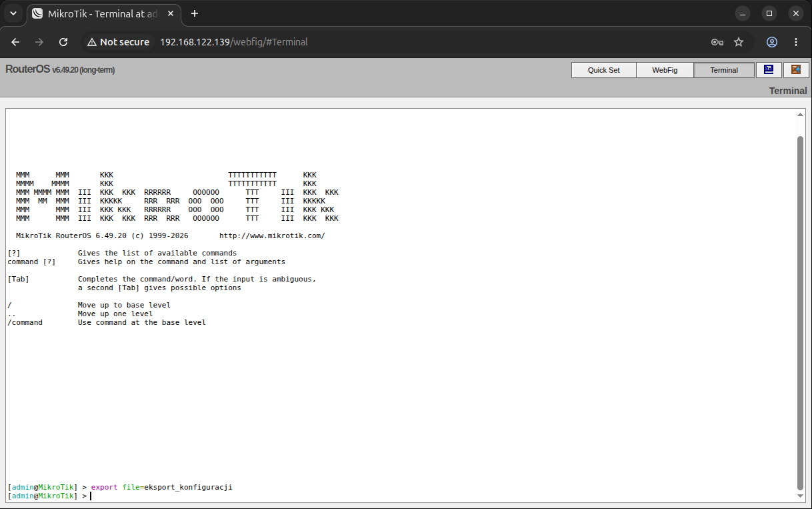The width and height of the screenshot is (812, 509).
Task: Click the RouterOS v6.49.20 version label
Action: [60, 69]
